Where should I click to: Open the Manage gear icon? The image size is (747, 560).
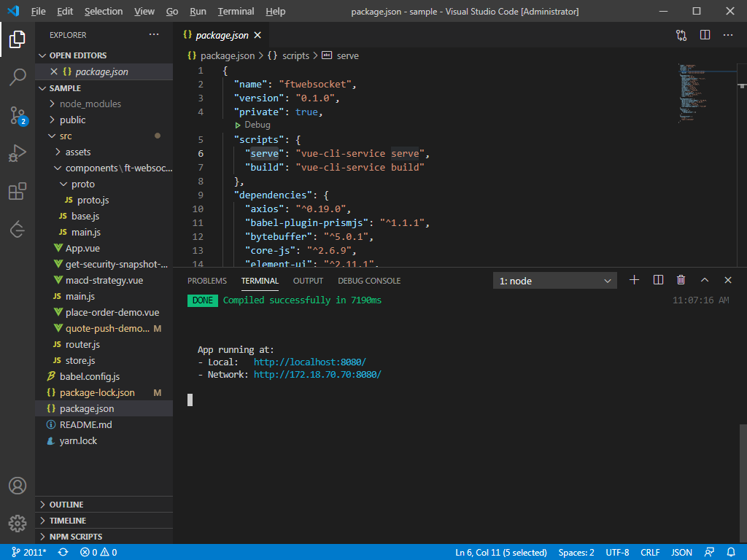[18, 523]
